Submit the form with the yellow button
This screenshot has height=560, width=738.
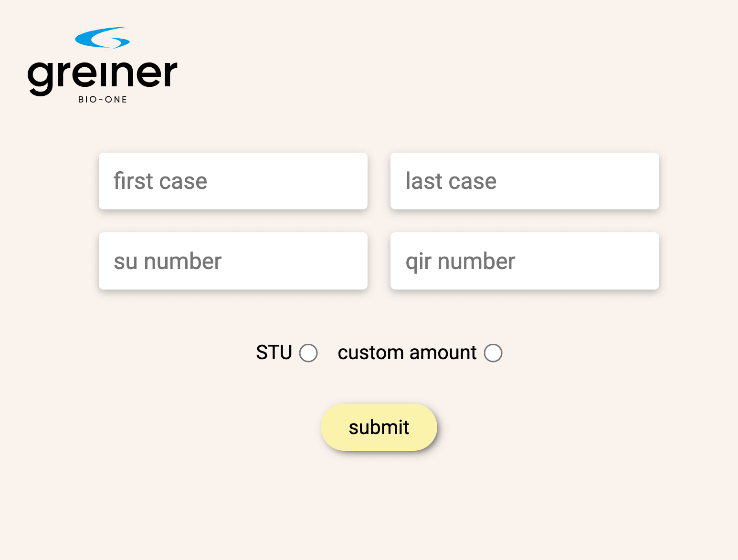tap(379, 427)
